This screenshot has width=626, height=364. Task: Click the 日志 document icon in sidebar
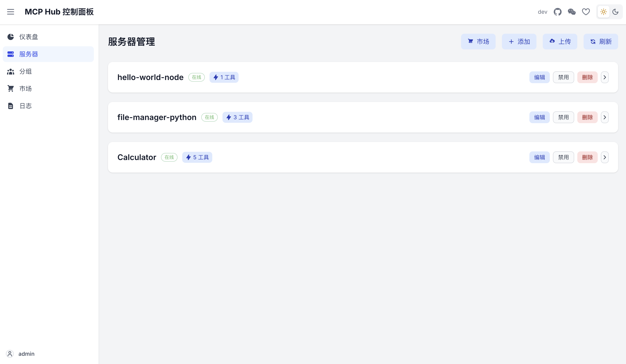coord(10,106)
